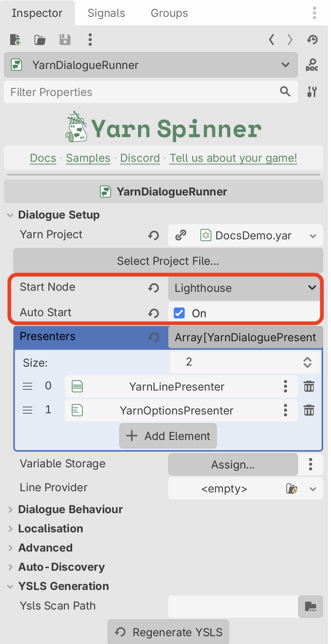This screenshot has height=644, width=331.
Task: Open Tell us about your game link
Action: [x=233, y=158]
